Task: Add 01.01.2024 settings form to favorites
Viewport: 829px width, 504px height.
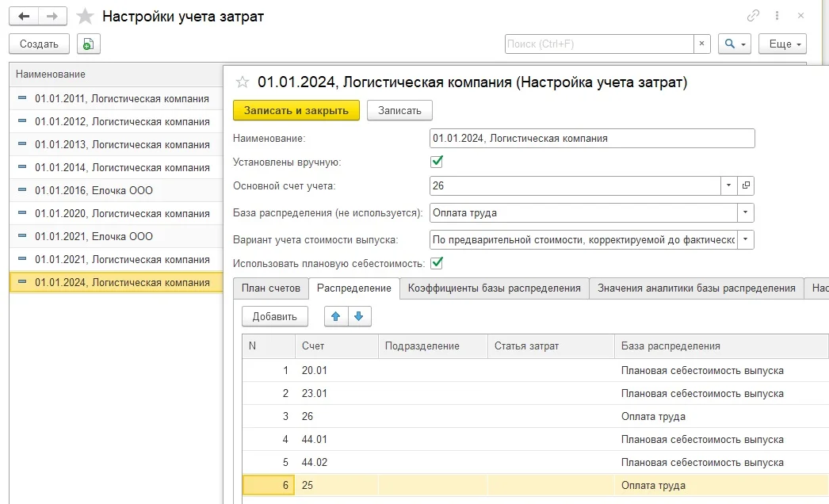Action: point(243,82)
